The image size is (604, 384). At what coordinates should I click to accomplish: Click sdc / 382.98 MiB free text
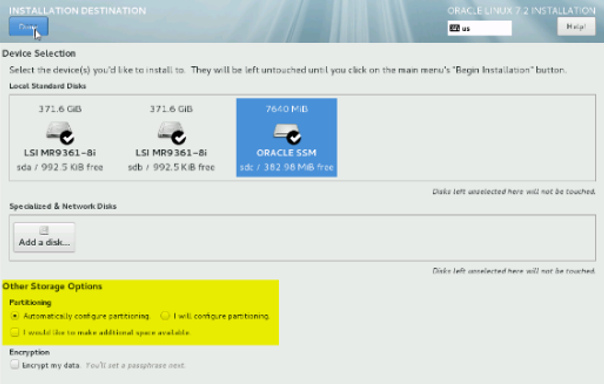point(287,167)
